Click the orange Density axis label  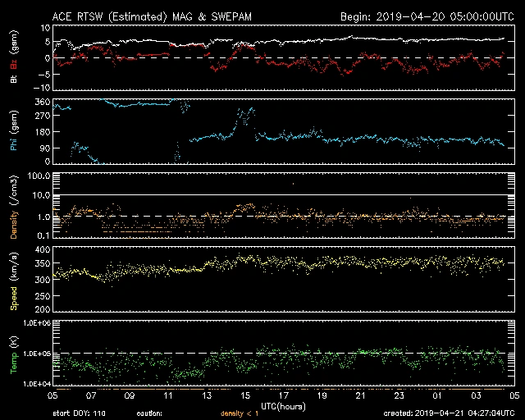[x=14, y=210]
